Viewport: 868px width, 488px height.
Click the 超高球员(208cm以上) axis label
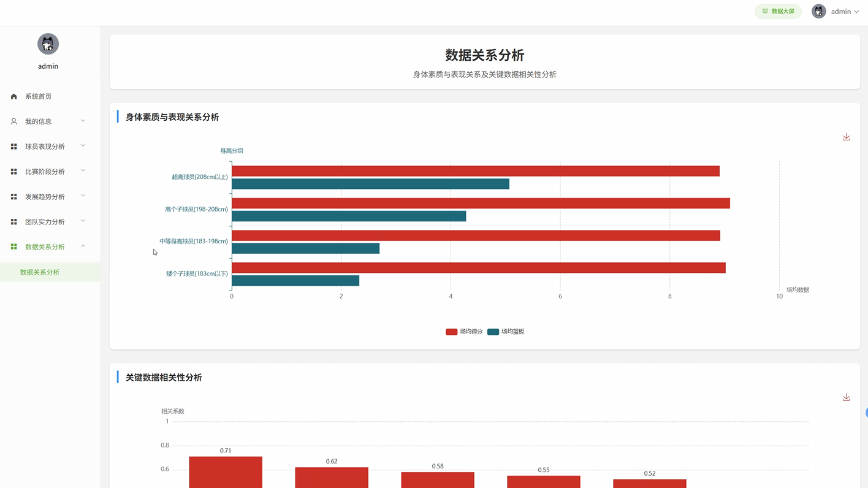[200, 177]
